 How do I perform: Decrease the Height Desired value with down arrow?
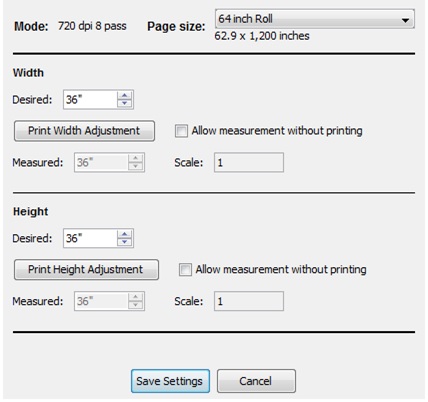pos(125,242)
